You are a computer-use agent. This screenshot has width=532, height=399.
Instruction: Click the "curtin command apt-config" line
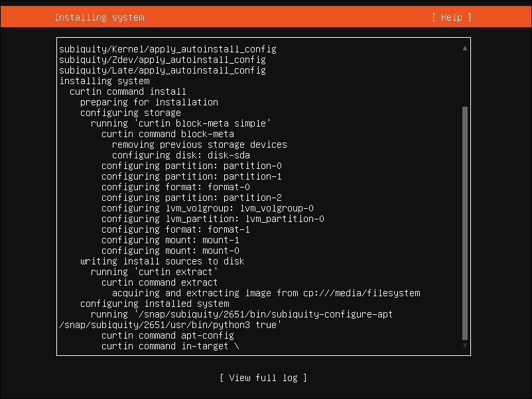tap(167, 335)
